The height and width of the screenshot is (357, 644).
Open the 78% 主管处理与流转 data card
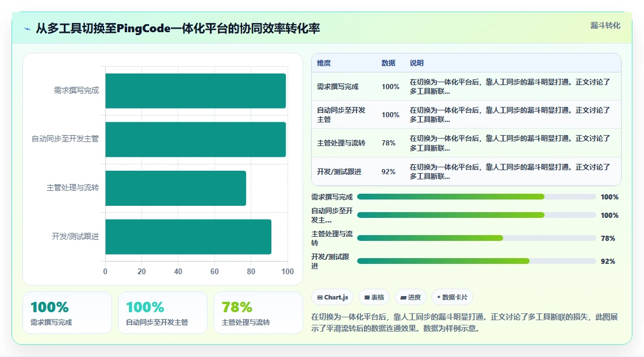(x=258, y=313)
